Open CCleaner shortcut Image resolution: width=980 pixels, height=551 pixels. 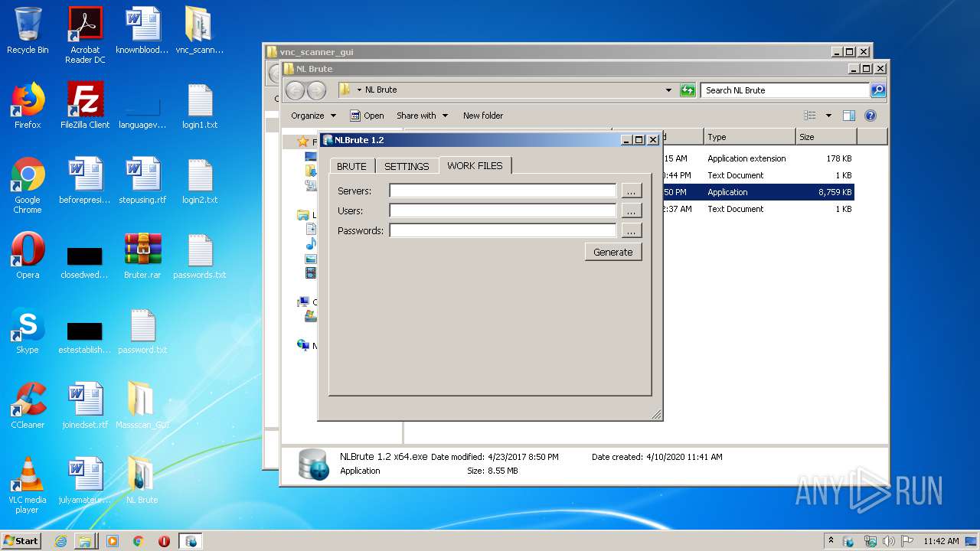[x=28, y=406]
